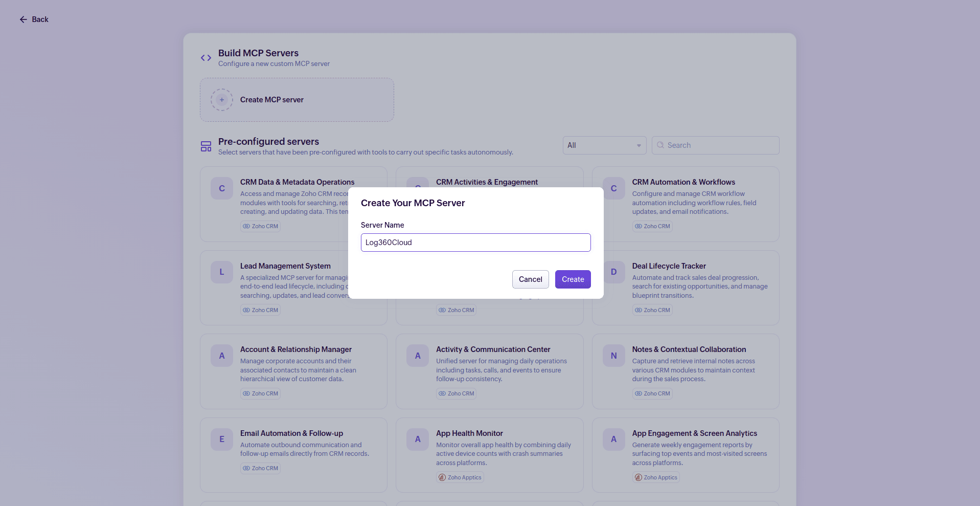Click the Back arrow icon
Screen dimensions: 980x506
coord(24,19)
